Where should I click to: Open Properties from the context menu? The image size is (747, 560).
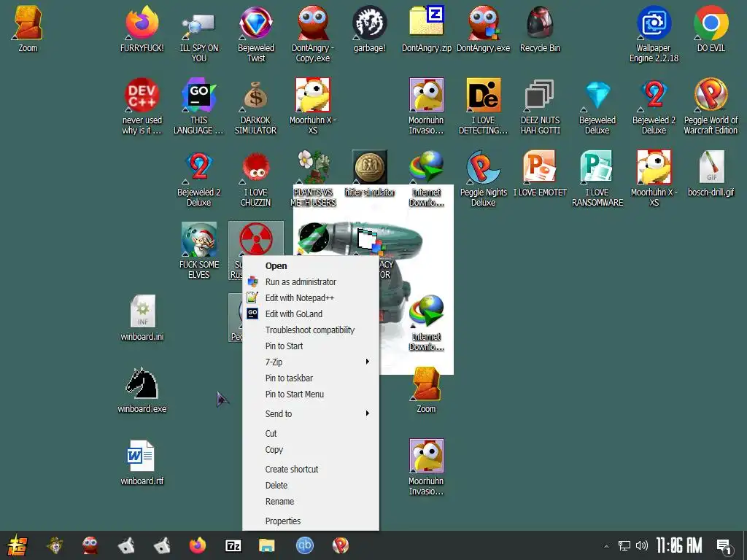click(x=311, y=521)
